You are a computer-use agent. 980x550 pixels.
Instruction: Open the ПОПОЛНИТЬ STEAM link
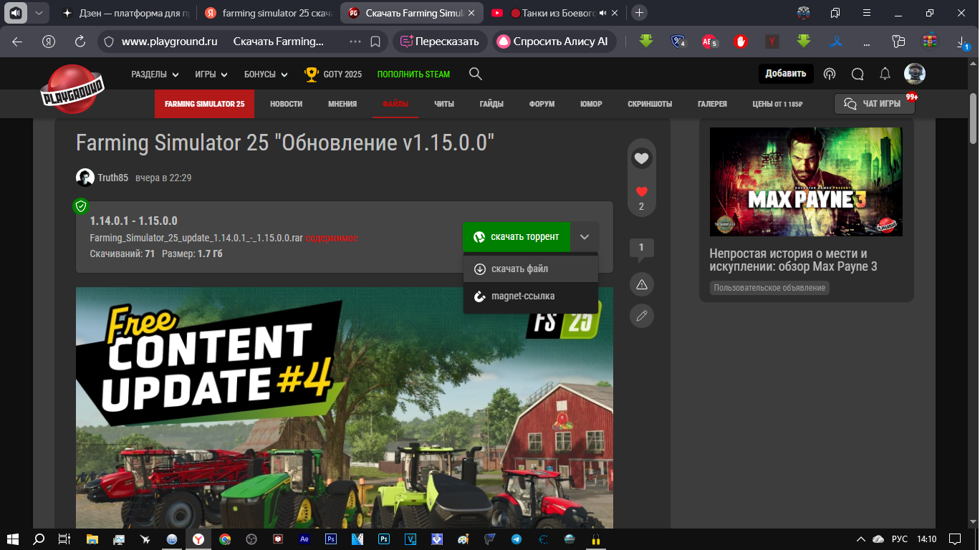click(x=414, y=74)
